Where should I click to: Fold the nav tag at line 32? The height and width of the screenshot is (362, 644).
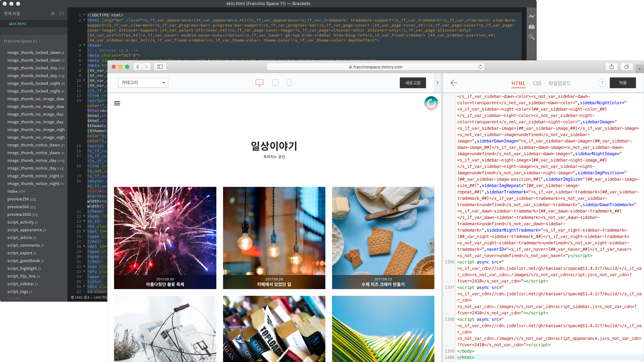84,266
